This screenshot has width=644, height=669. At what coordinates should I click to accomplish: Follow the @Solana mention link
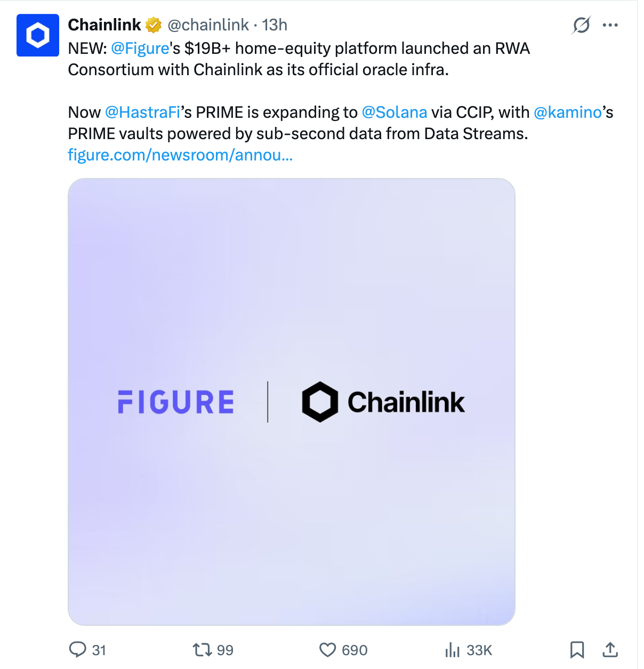pyautogui.click(x=395, y=112)
